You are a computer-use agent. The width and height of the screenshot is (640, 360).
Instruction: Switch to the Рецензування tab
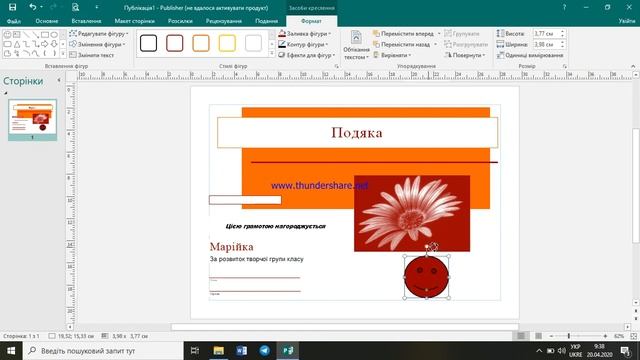pos(224,21)
